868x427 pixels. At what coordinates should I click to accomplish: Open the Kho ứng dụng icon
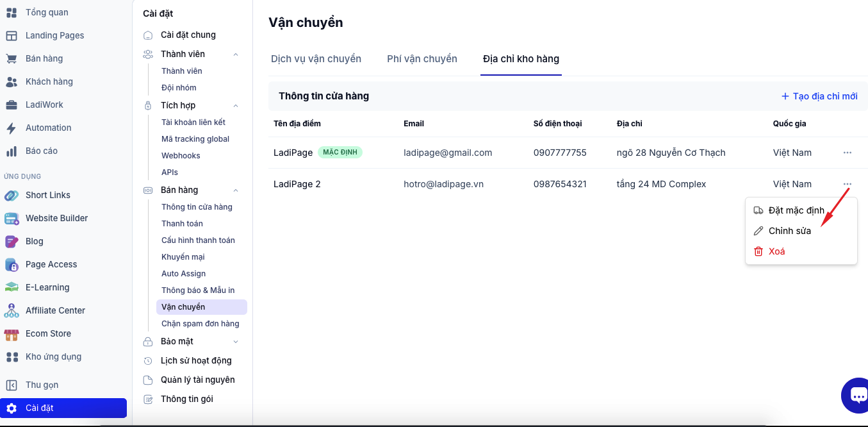click(12, 356)
